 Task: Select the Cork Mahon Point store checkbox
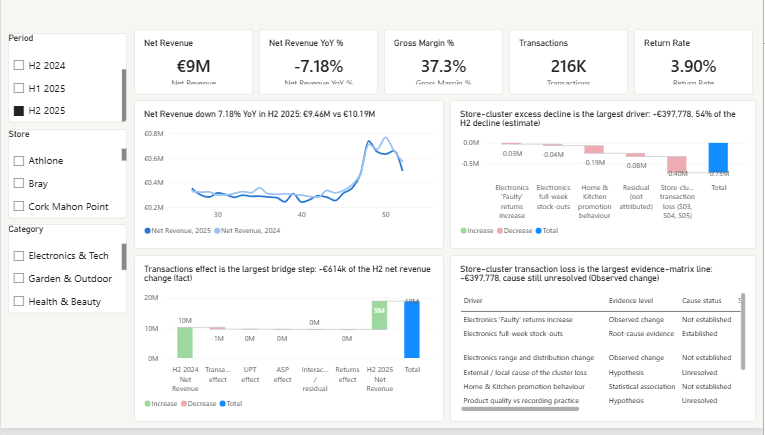click(19, 206)
